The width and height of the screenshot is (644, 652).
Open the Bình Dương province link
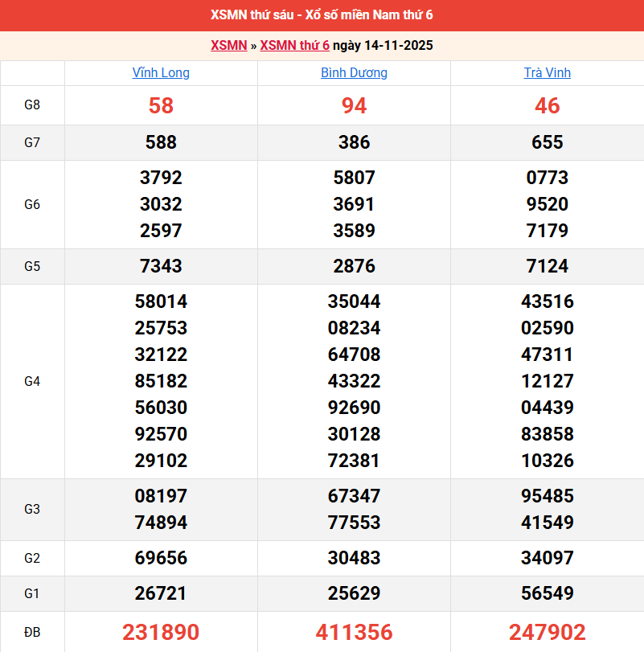pos(354,72)
